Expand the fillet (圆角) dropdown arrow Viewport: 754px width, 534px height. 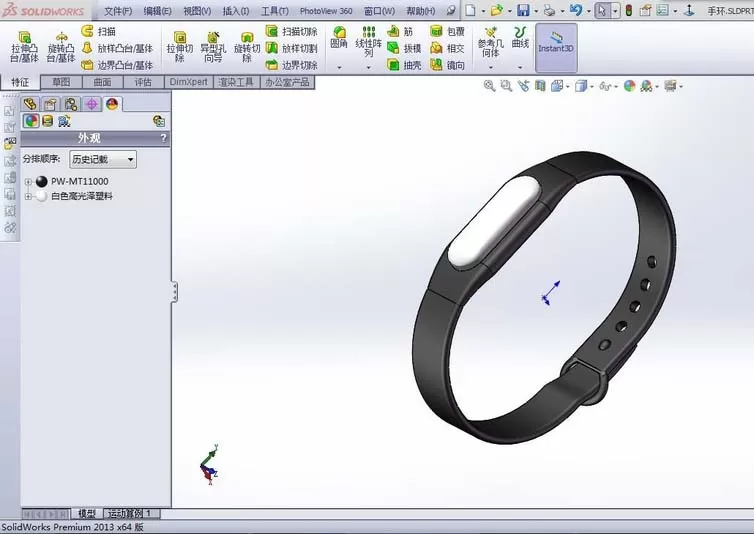point(339,68)
